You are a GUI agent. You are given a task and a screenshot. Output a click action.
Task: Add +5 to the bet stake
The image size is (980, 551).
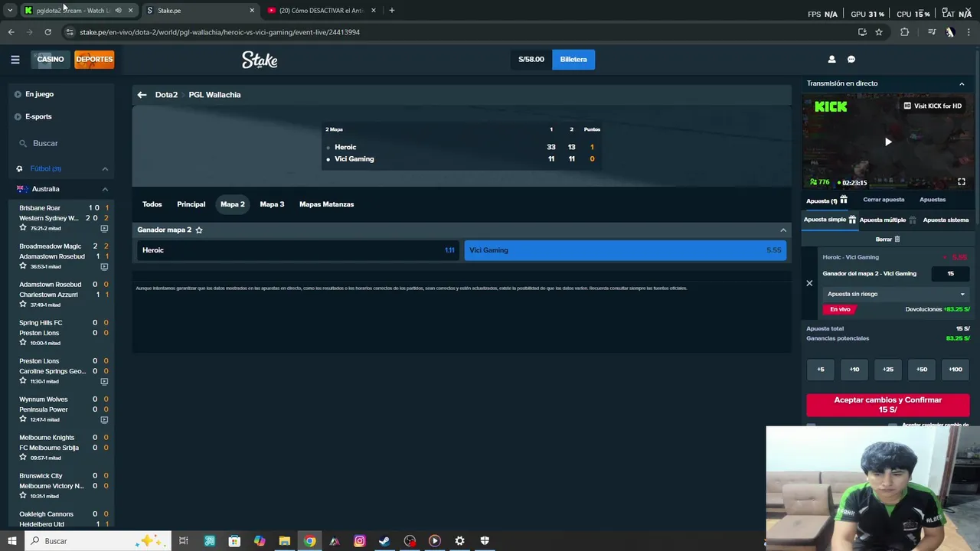click(821, 370)
